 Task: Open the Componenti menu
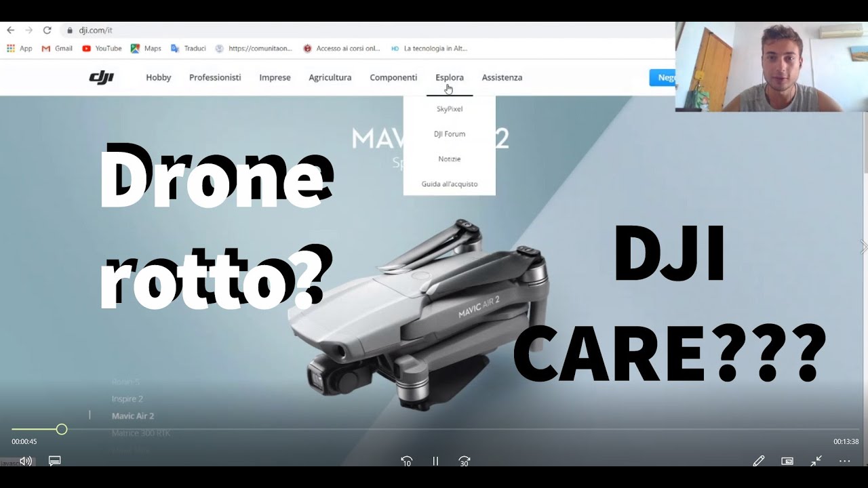393,77
